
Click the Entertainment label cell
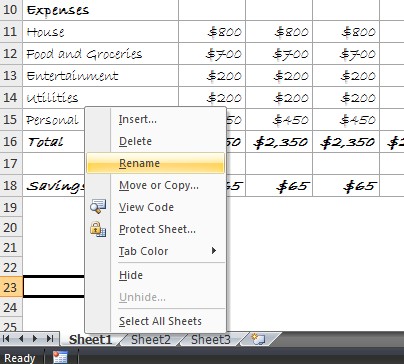point(100,75)
